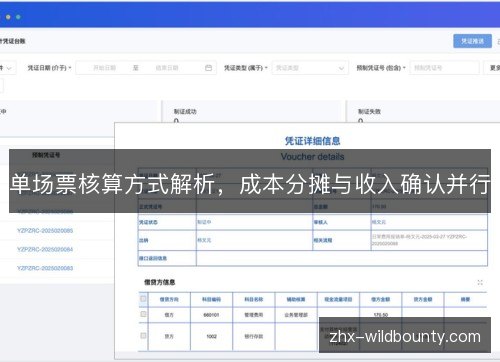Viewport: 500px width, 362px height.
Task: Click the 摘要 column header
Action: [x=465, y=299]
